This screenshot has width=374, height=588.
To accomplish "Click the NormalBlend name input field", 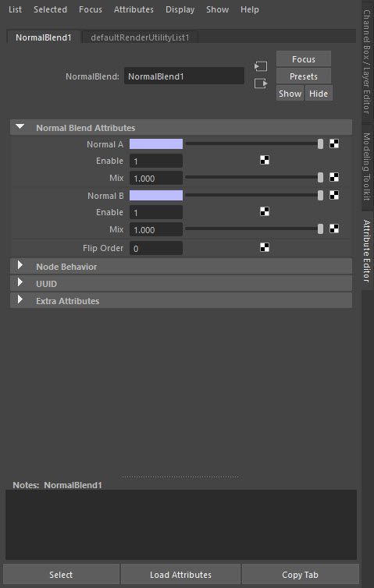I will click(x=184, y=76).
